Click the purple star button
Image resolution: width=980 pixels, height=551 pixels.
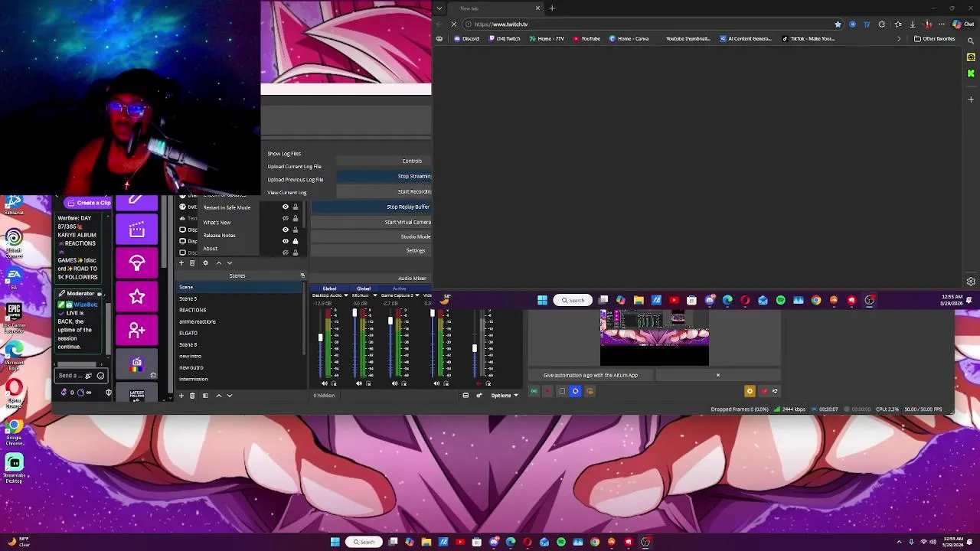tap(137, 297)
